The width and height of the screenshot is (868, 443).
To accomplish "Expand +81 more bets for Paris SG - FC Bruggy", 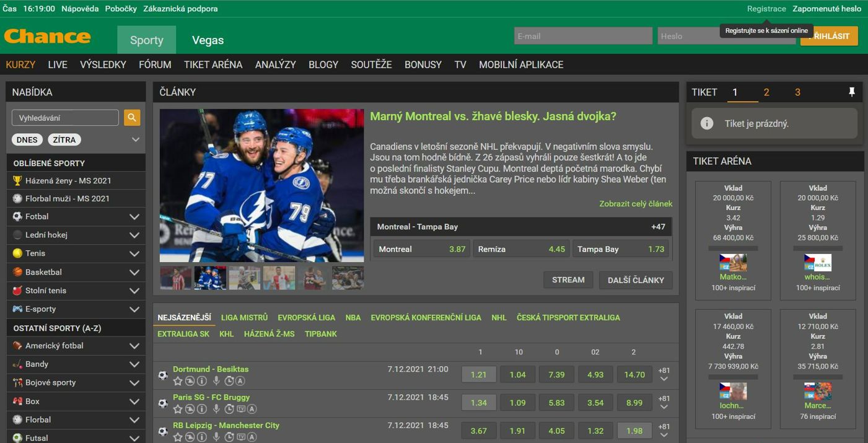I will tap(664, 403).
